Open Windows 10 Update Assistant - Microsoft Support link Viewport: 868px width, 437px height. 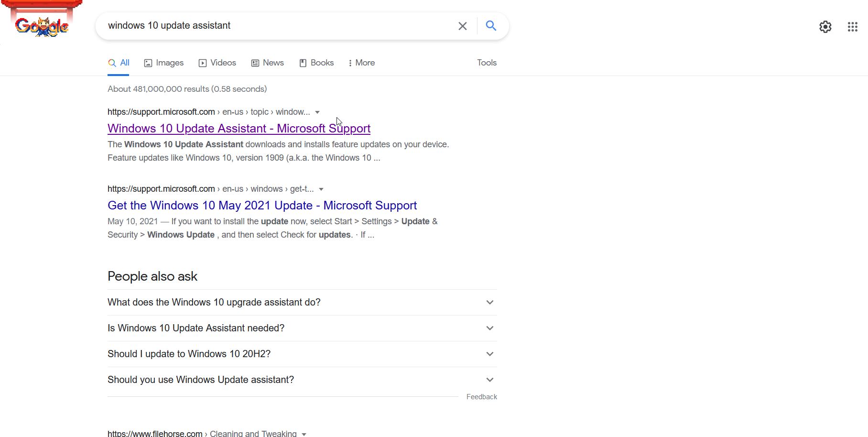[239, 129]
